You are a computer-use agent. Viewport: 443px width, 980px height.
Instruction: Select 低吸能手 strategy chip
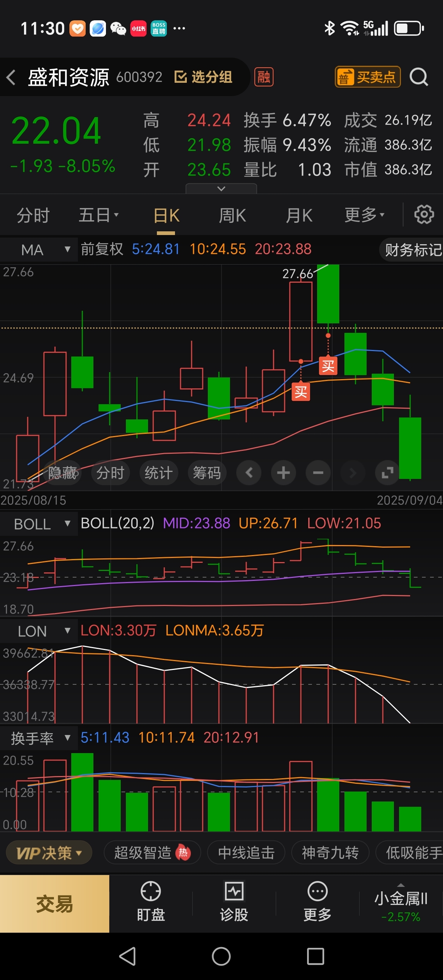pos(409,853)
